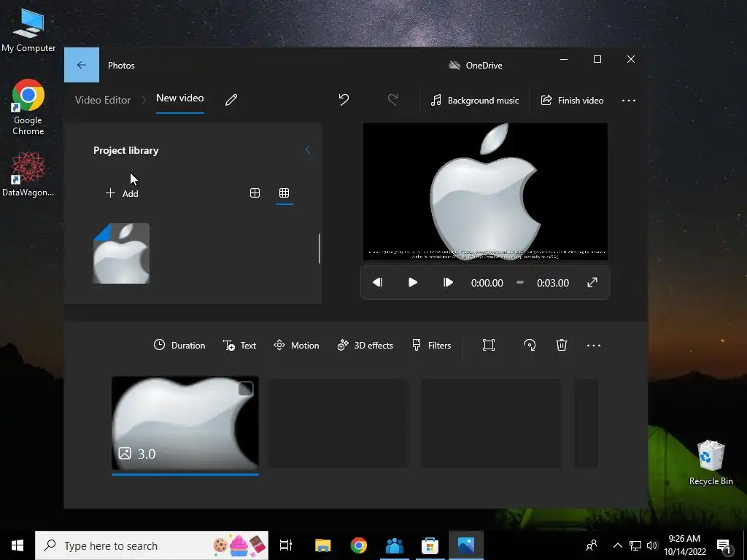Open Task View from taskbar

coord(286,545)
